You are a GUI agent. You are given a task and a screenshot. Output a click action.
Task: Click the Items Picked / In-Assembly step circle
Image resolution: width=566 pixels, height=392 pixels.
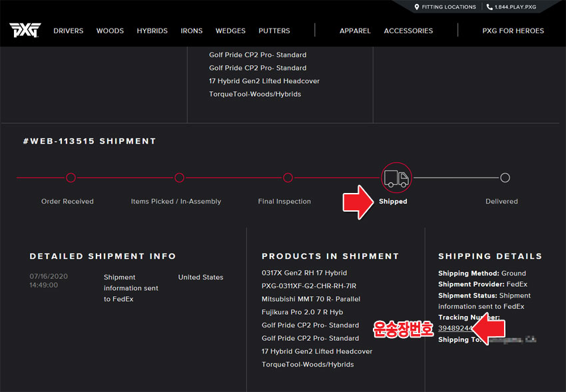[x=179, y=178]
